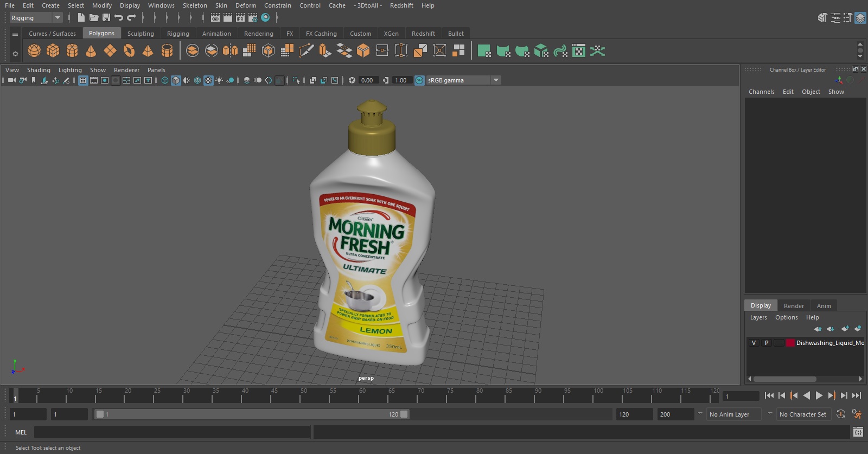
Task: Create a polygon cube from the shelf
Action: (53, 51)
